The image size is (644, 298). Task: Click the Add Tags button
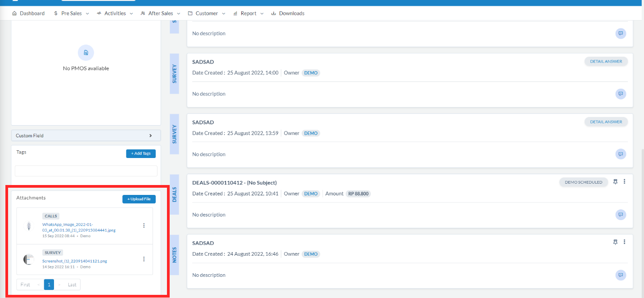[x=141, y=154]
